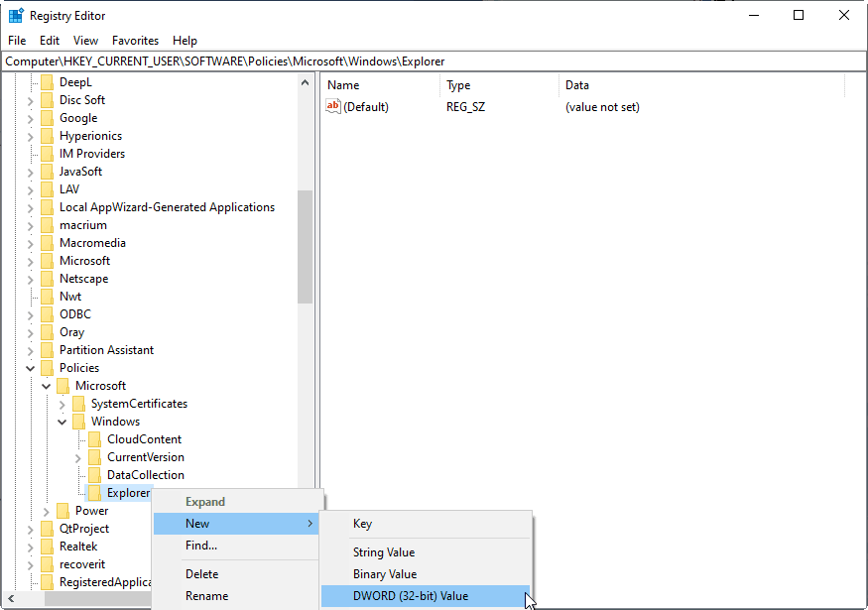The width and height of the screenshot is (868, 610).
Task: Select String Value from New submenu
Action: coord(426,552)
